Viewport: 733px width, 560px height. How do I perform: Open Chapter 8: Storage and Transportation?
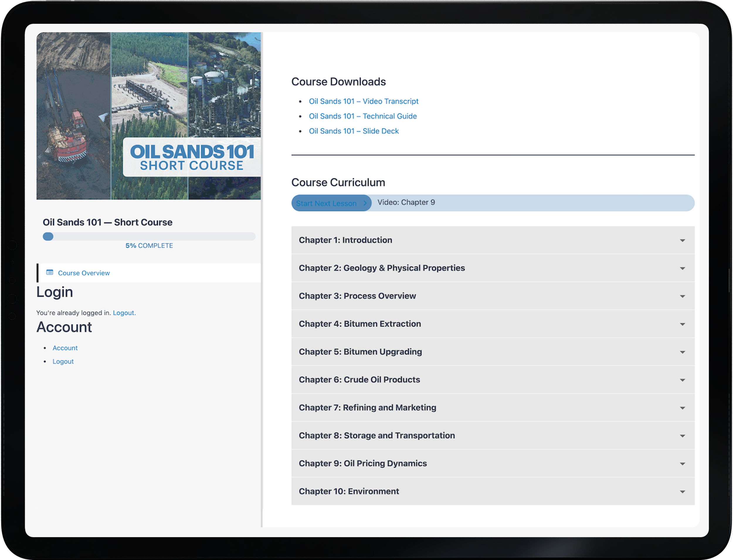376,436
